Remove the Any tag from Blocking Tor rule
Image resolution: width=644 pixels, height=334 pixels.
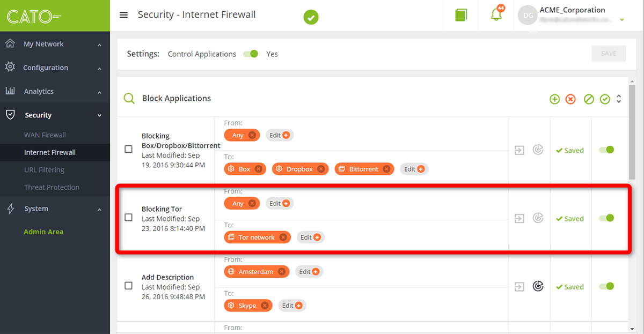click(252, 203)
